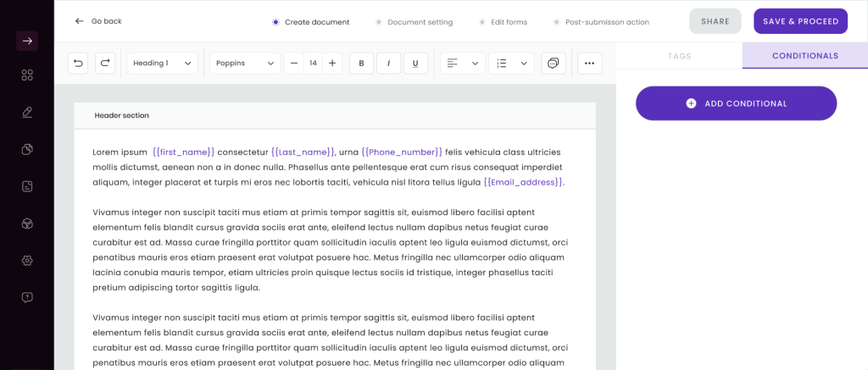Go to Post-submisson action step
868x370 pixels.
(601, 22)
